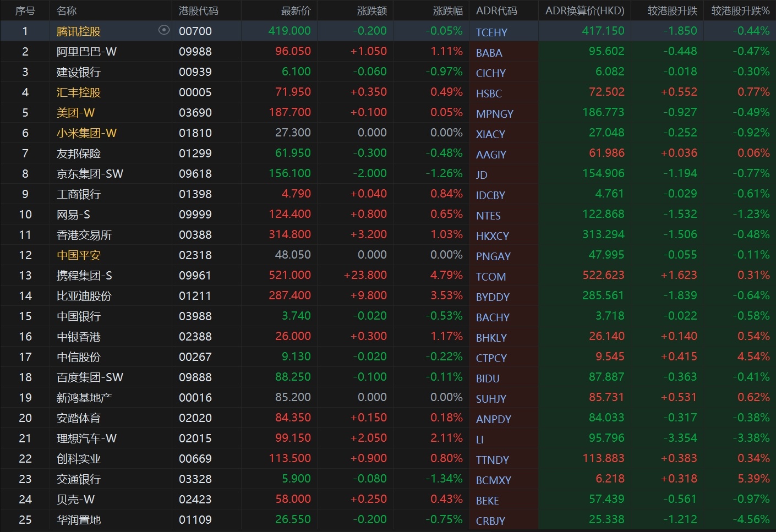Click the BABA ADR code
The width and height of the screenshot is (776, 532).
tap(489, 53)
